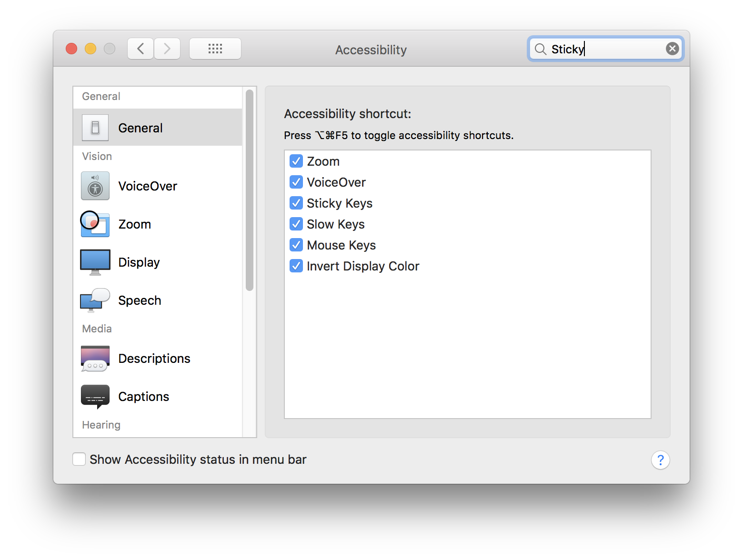
Task: Select the VoiceOver icon in sidebar
Action: coord(95,186)
